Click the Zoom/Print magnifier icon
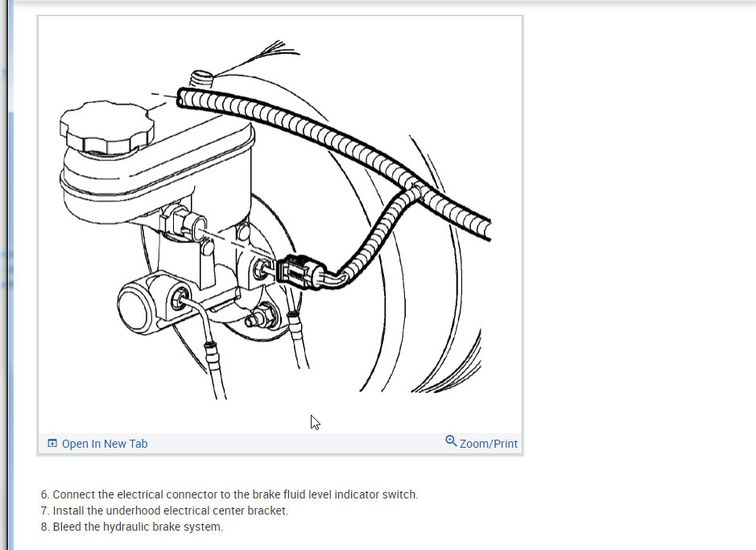The width and height of the screenshot is (756, 550). point(451,441)
